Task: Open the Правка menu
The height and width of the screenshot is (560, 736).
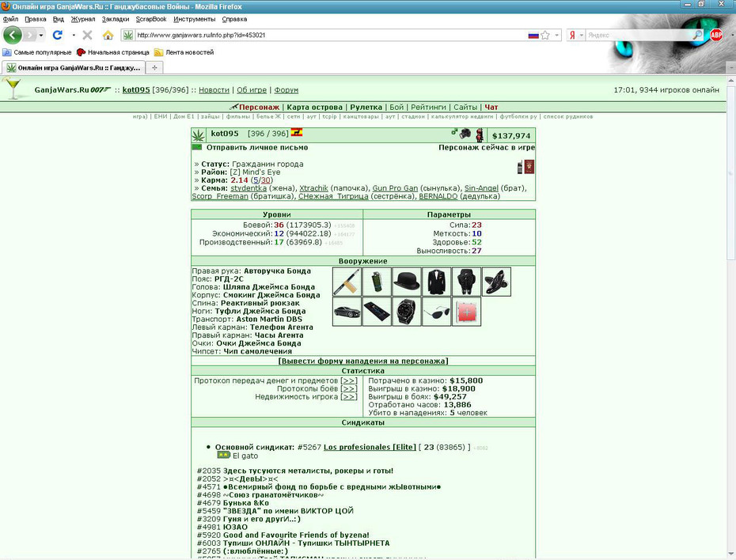Action: click(x=36, y=19)
